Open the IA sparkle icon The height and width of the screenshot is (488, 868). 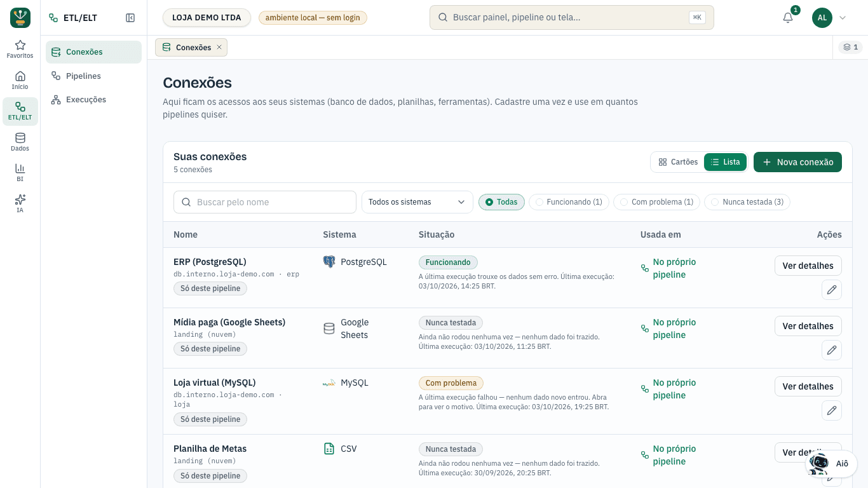coord(20,203)
